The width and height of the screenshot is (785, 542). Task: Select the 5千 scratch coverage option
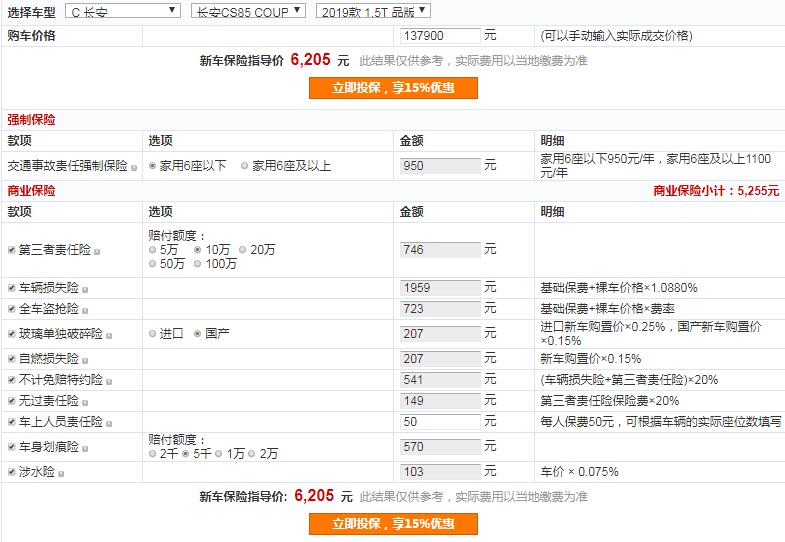(186, 453)
